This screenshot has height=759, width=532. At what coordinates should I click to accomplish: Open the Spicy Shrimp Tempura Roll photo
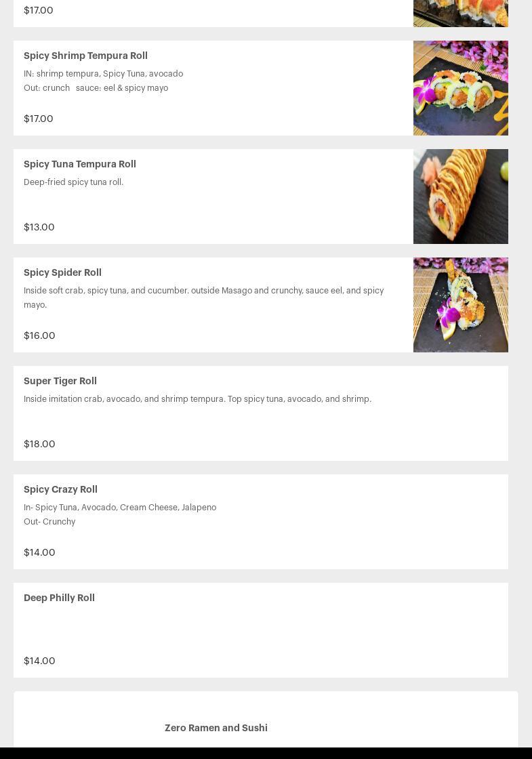point(460,88)
